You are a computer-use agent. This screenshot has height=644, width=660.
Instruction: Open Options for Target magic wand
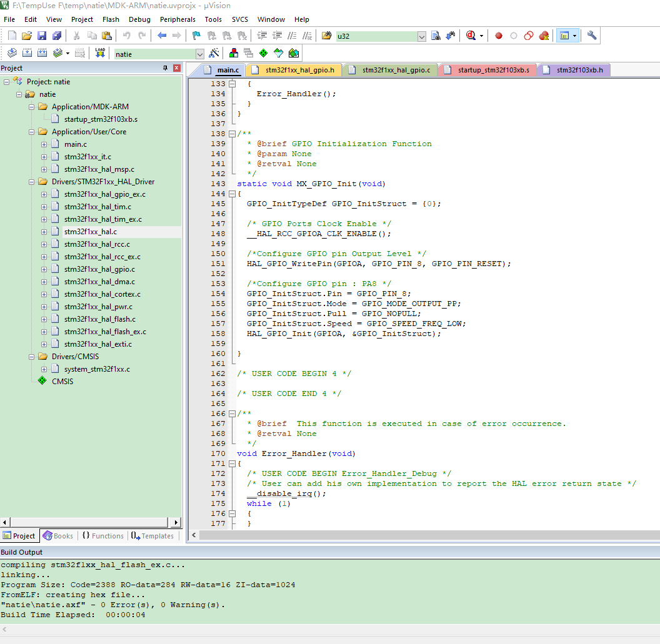[x=214, y=54]
